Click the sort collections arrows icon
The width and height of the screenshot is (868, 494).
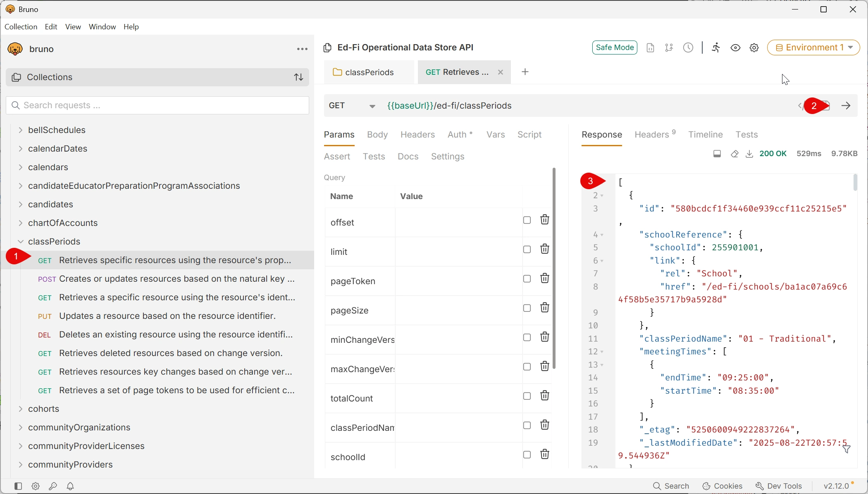299,77
